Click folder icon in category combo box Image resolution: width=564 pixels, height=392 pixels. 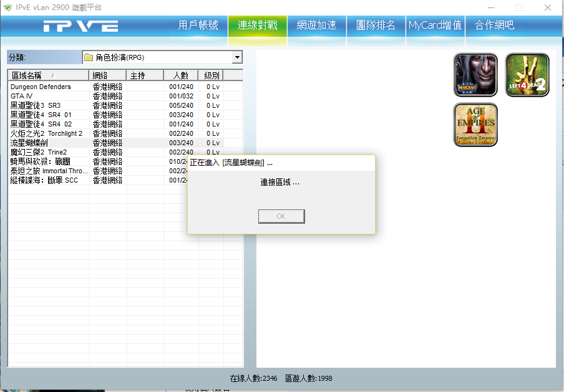89,57
